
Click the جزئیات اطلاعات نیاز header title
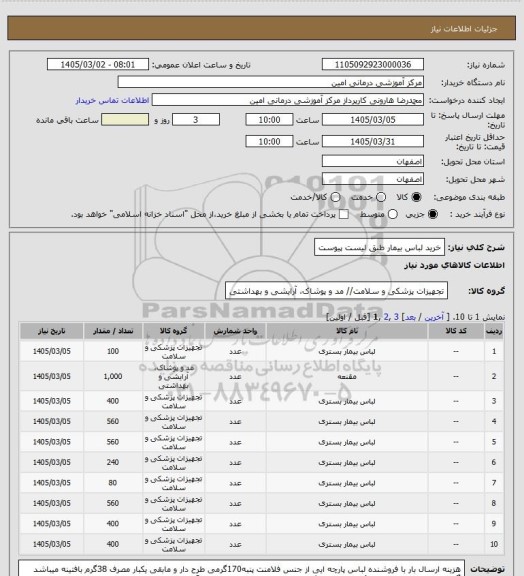pos(464,29)
